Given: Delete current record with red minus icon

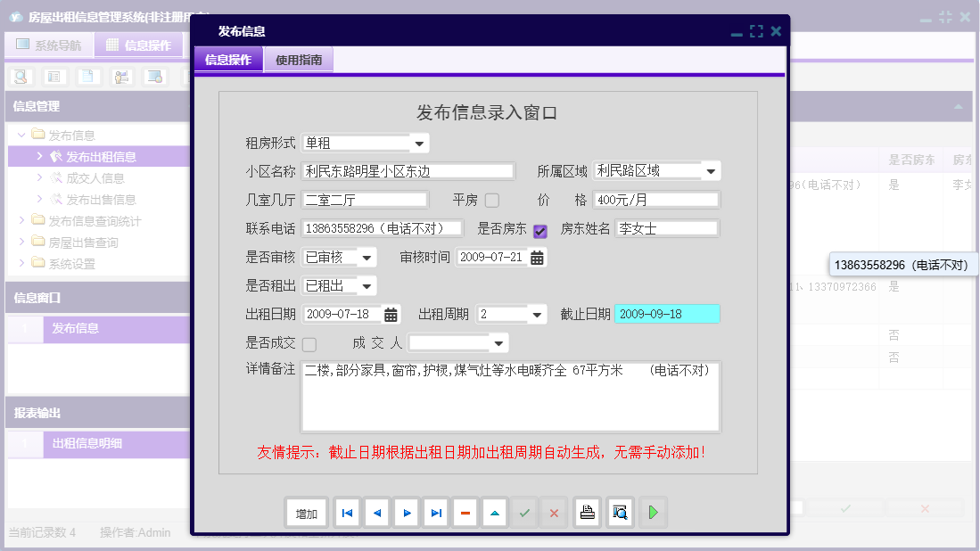Looking at the screenshot, I should 465,512.
